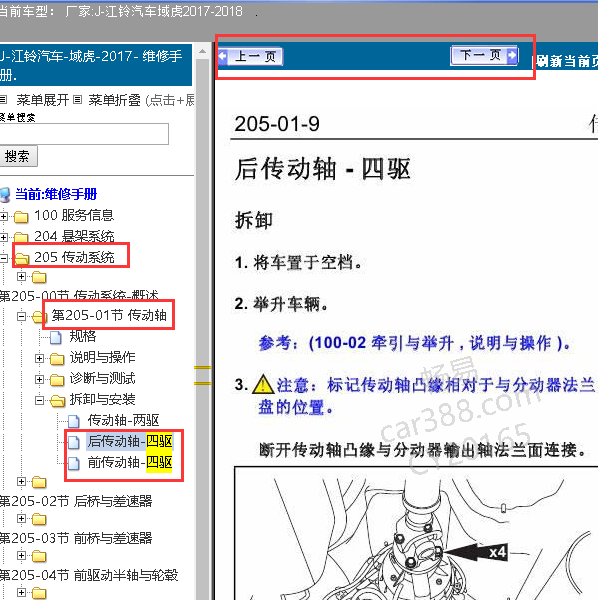The image size is (598, 600).
Task: Open reference link 100-02 牵引与举升
Action: tap(414, 343)
